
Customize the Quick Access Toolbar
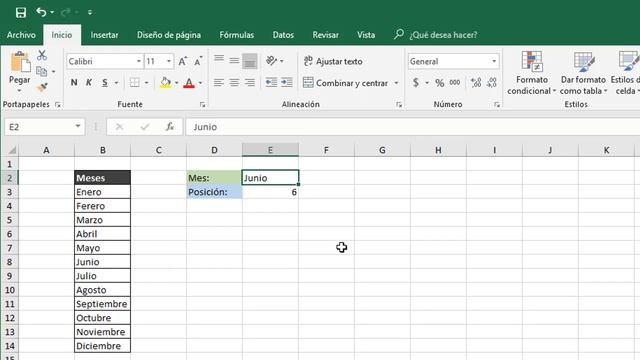click(x=90, y=13)
